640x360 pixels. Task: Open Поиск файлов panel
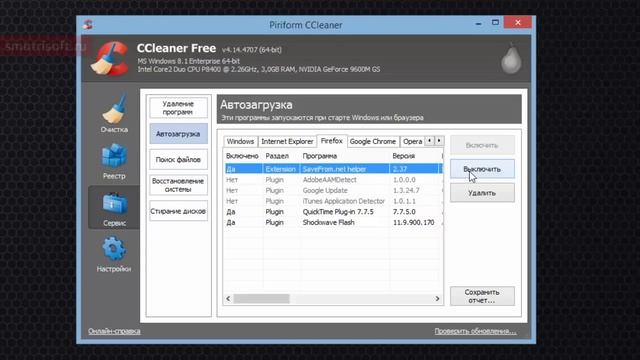click(x=178, y=160)
